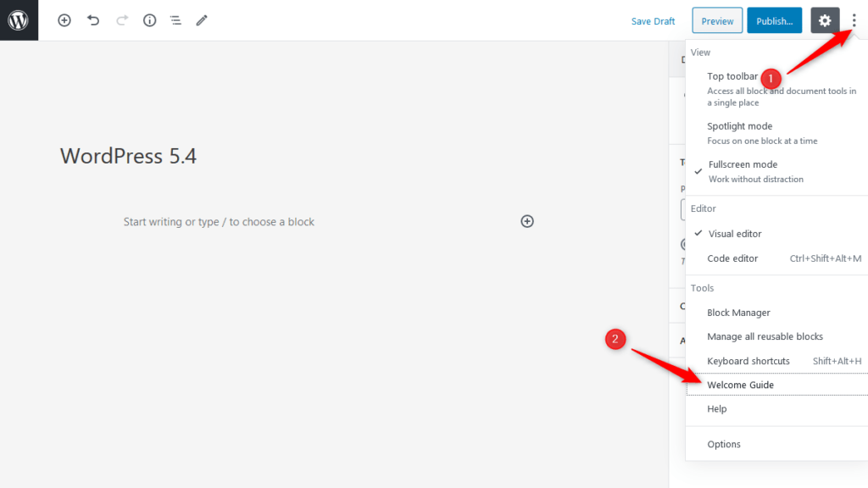Open Help from the menu

pyautogui.click(x=776, y=409)
